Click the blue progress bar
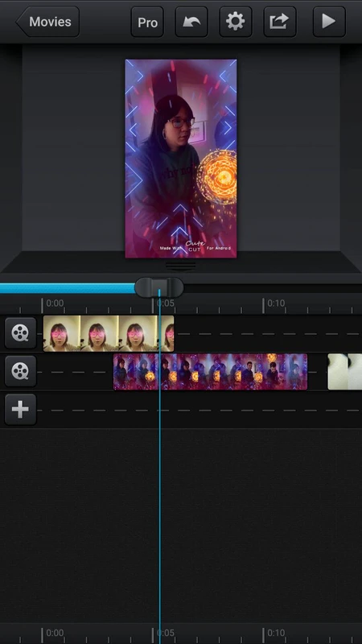362x644 pixels. click(x=68, y=288)
